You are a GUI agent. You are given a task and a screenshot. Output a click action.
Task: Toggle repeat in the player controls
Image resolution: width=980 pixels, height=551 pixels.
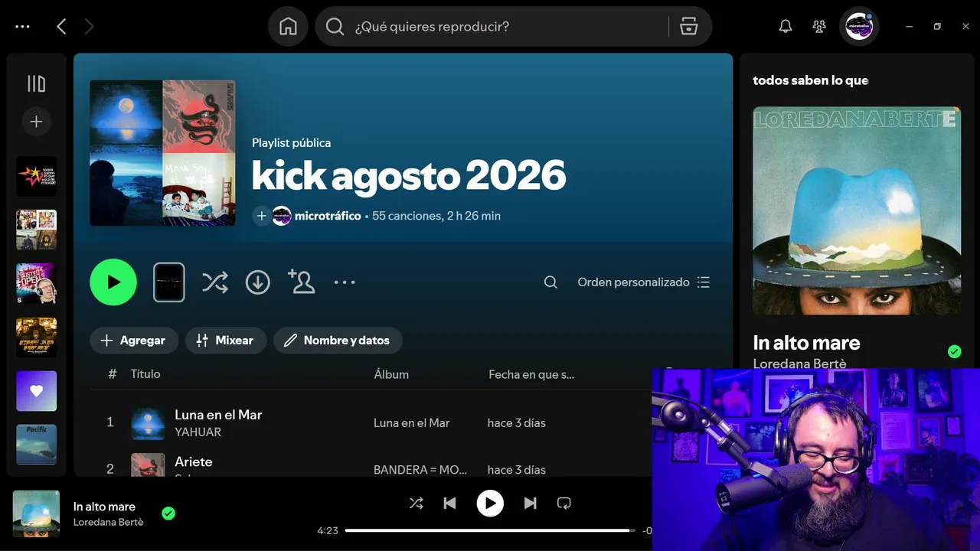[x=564, y=503]
